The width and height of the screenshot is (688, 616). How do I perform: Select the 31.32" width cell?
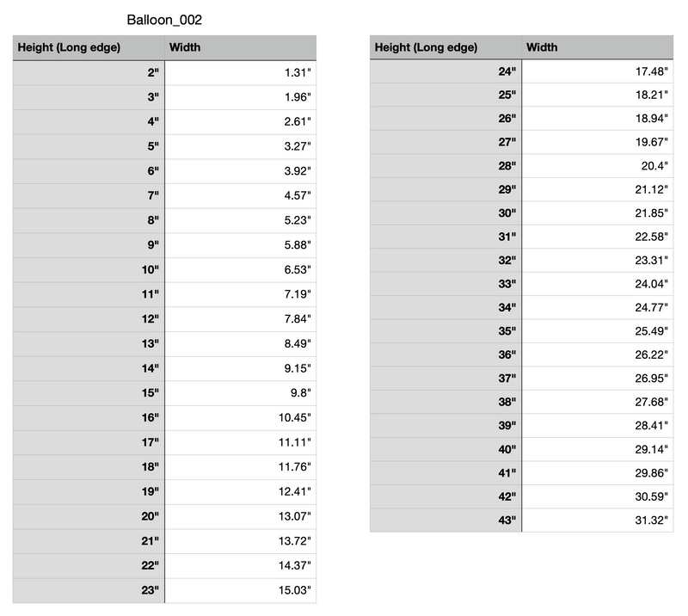point(598,521)
